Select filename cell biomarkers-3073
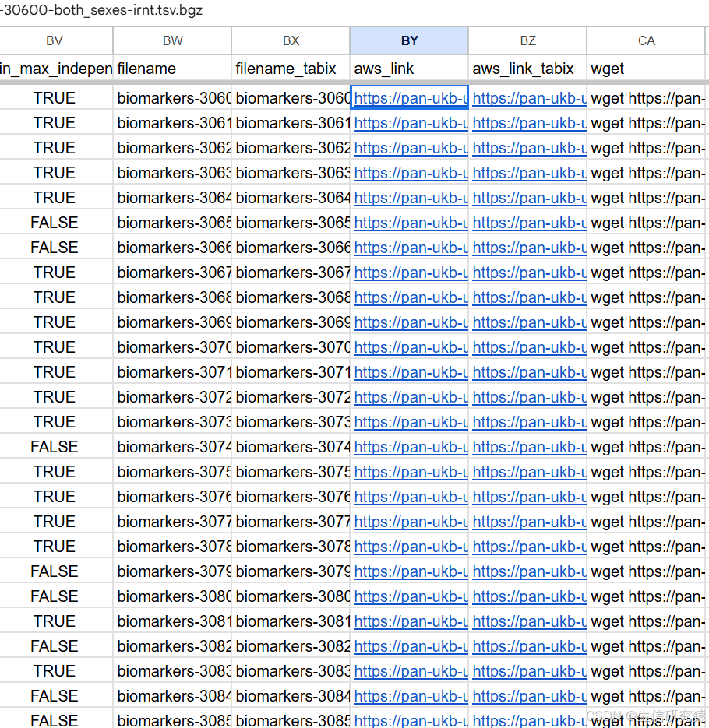The width and height of the screenshot is (709, 728). coord(172,422)
